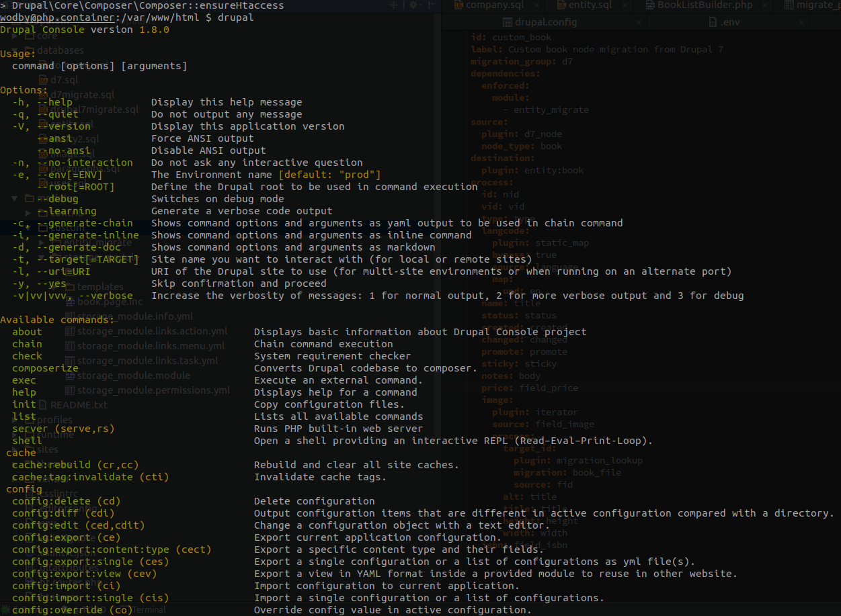Click the templates folder icon

(x=69, y=287)
